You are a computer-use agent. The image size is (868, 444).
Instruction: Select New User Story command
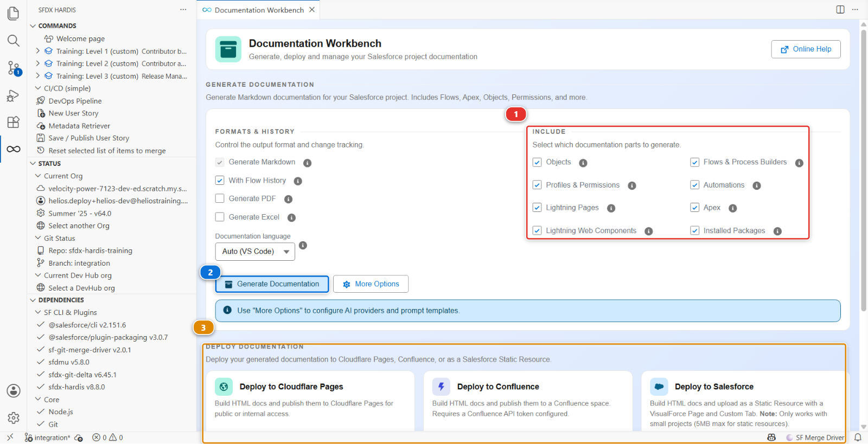tap(73, 113)
